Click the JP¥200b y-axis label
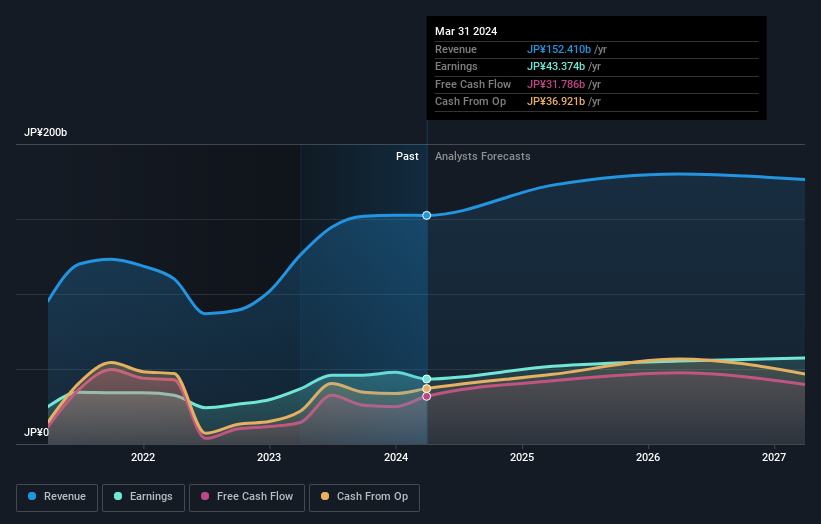 pyautogui.click(x=46, y=132)
